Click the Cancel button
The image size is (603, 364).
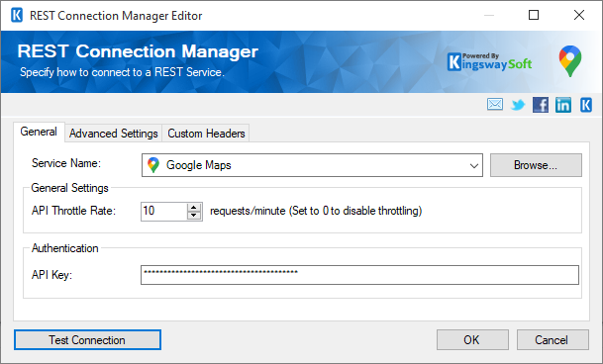click(x=553, y=340)
